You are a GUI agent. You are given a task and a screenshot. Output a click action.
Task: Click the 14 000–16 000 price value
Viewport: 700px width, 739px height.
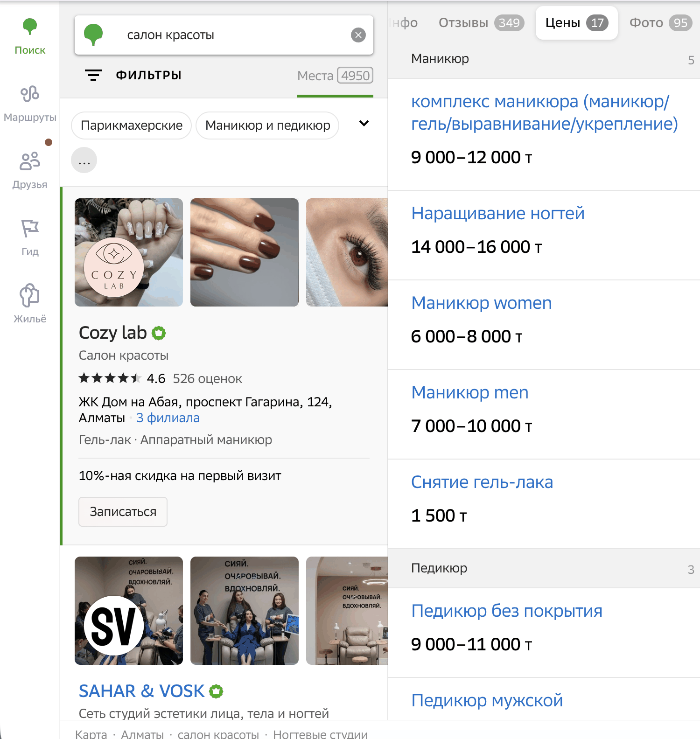coord(476,247)
